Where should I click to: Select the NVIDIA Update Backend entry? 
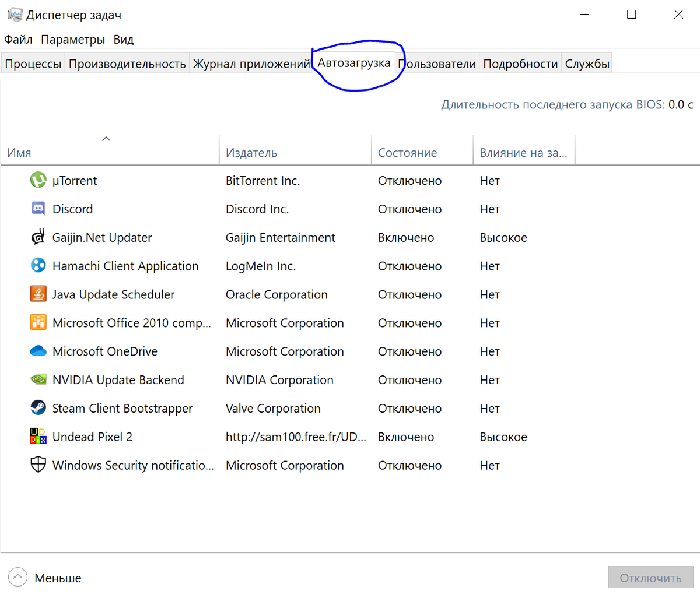click(118, 380)
